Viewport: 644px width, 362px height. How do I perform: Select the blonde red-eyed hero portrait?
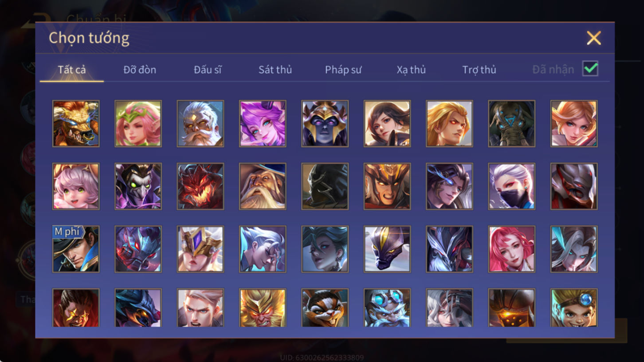click(x=449, y=123)
